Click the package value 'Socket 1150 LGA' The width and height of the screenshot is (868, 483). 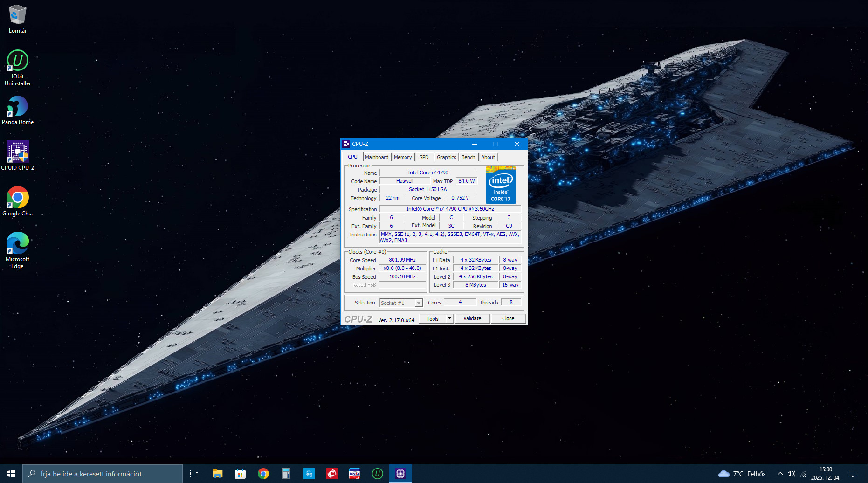[428, 189]
